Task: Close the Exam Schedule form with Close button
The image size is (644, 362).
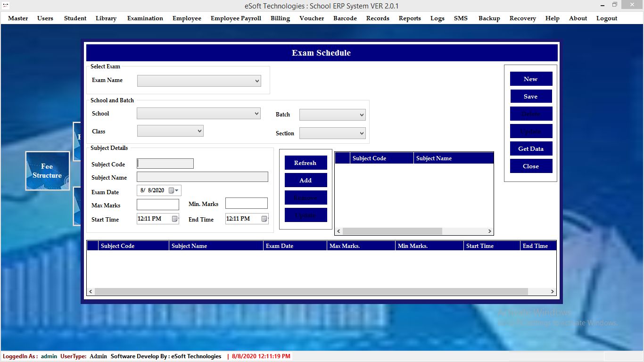Action: [x=531, y=166]
